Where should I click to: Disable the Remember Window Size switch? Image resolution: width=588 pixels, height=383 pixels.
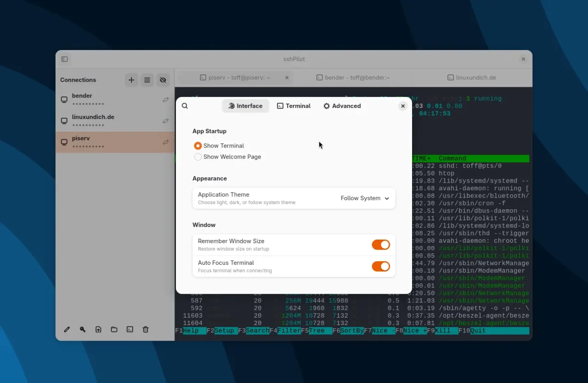381,245
